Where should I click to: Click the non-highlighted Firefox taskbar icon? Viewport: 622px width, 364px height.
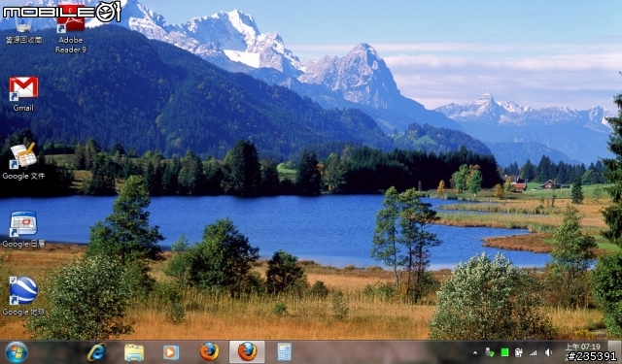coord(209,351)
